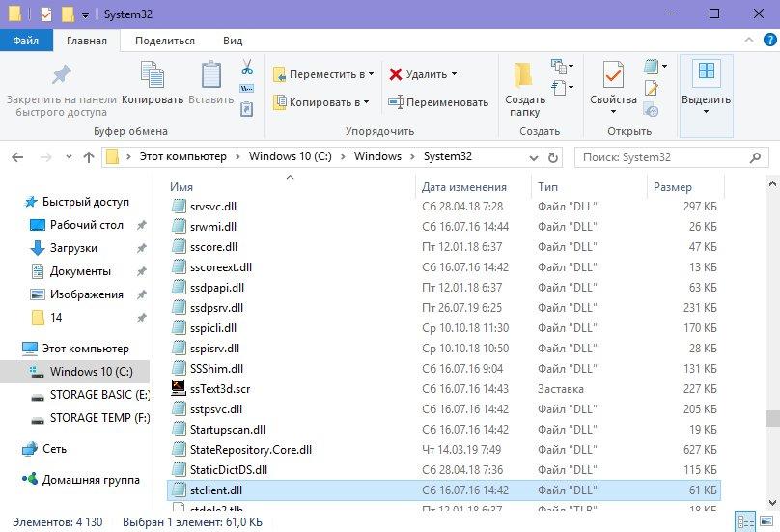Image resolution: width=780 pixels, height=532 pixels.
Task: Click the scroll up arrow of the file list
Action: click(772, 184)
